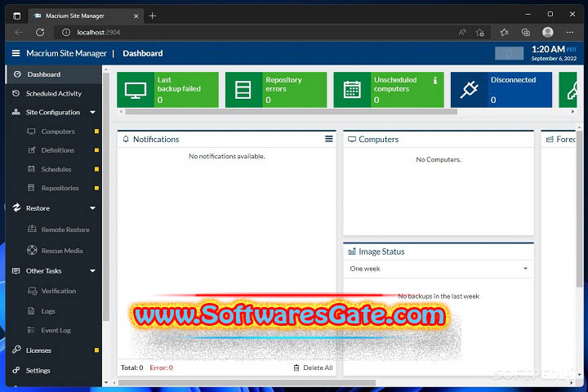
Task: Open the Notifications panel options menu
Action: pyautogui.click(x=328, y=139)
